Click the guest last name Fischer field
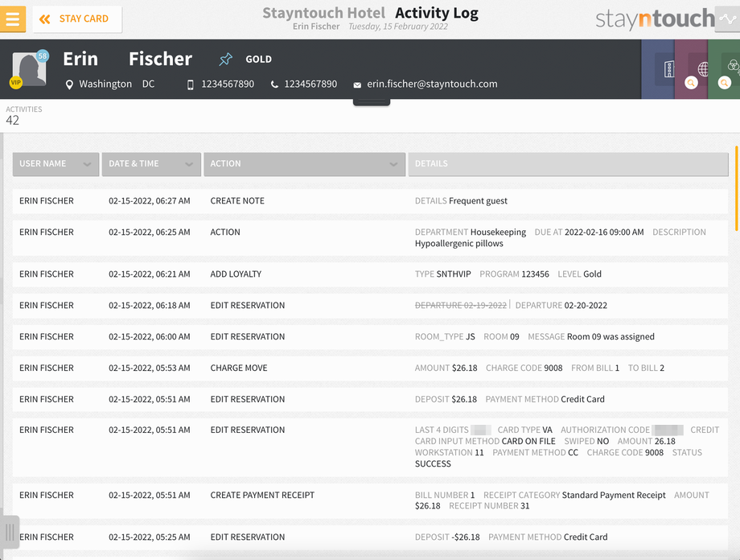 point(160,59)
